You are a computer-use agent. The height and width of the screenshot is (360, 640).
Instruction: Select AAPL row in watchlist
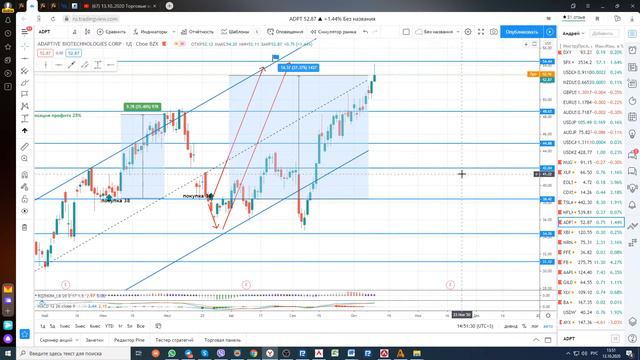point(591,272)
